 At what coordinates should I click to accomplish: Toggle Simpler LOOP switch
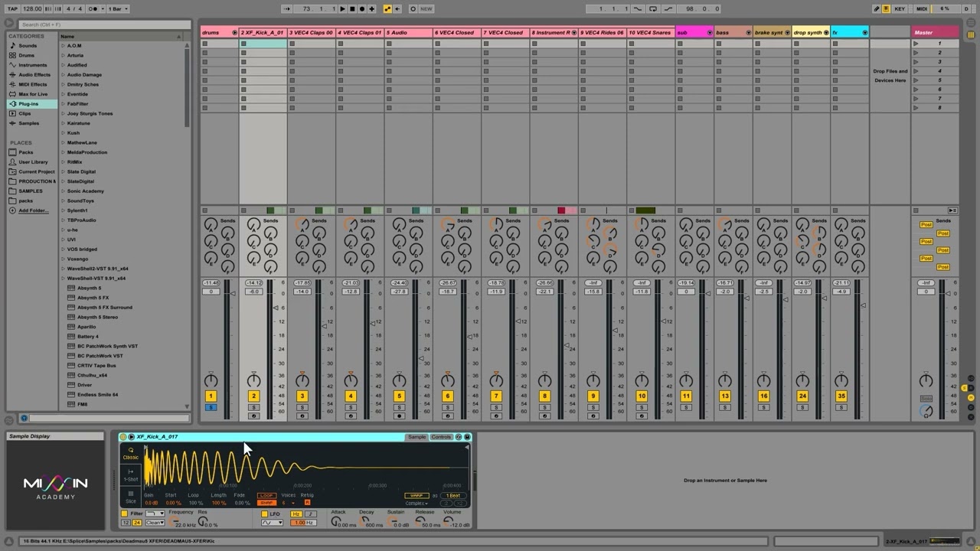click(267, 495)
